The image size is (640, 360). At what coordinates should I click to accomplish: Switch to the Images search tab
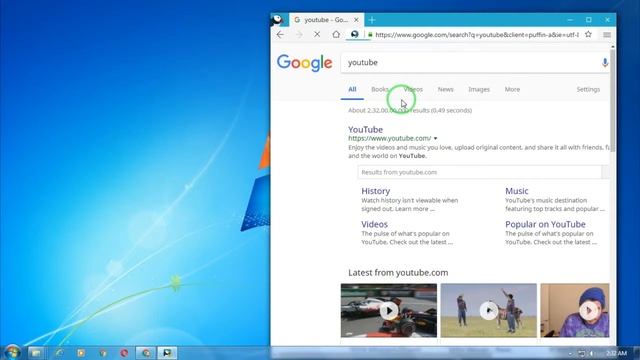click(479, 89)
